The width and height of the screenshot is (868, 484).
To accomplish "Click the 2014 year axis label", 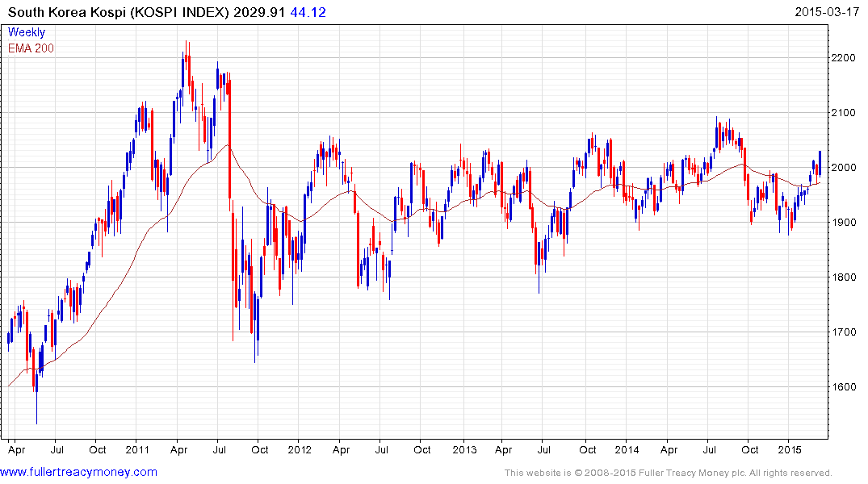I will click(627, 449).
